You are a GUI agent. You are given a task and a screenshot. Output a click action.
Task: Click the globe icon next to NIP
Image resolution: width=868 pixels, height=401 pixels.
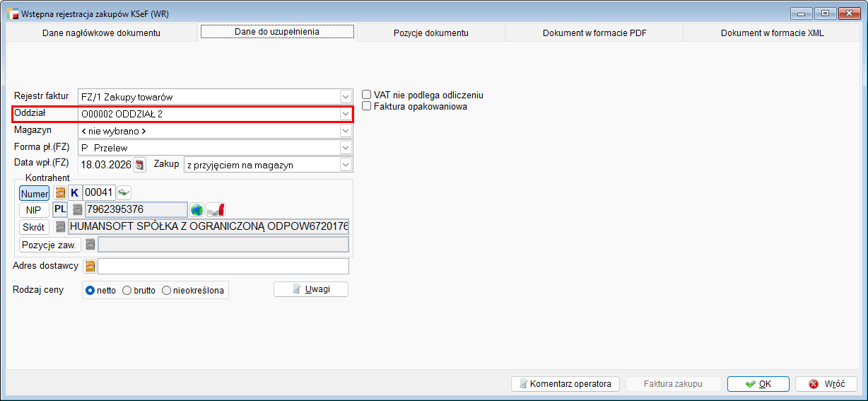(197, 210)
